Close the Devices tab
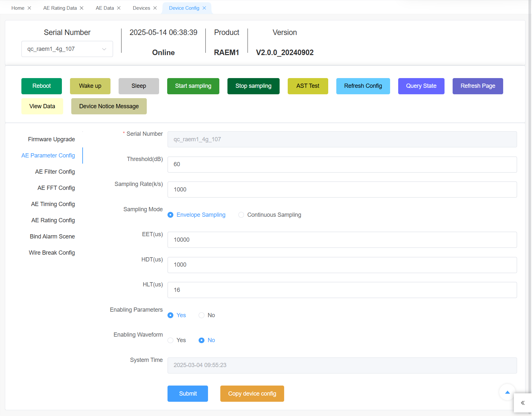Screen dimensions: 532x416 pyautogui.click(x=155, y=8)
